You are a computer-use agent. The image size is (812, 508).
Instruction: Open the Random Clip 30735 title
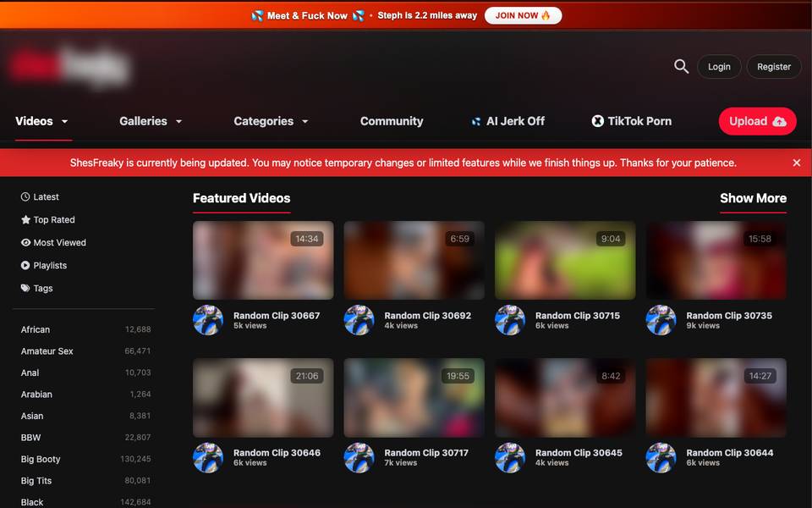729,315
